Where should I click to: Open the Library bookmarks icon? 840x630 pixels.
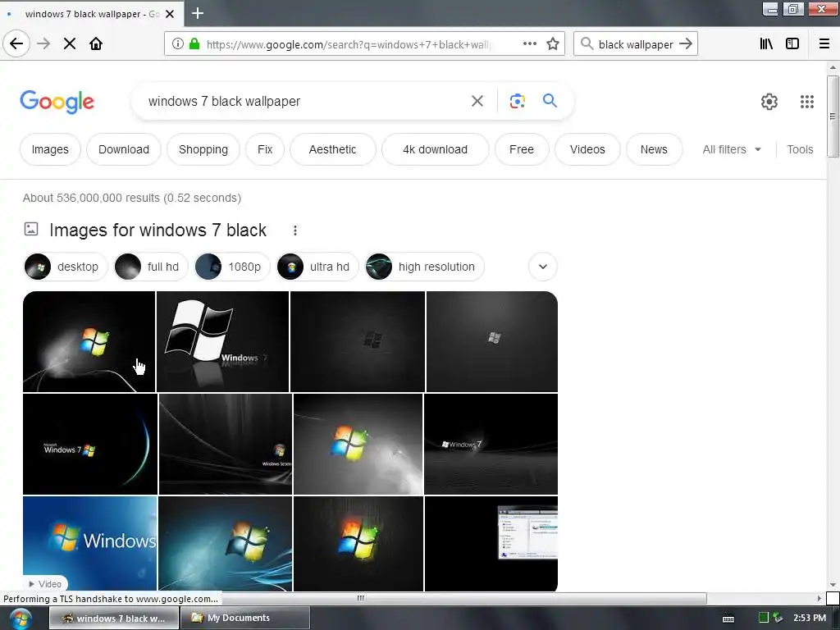[766, 44]
